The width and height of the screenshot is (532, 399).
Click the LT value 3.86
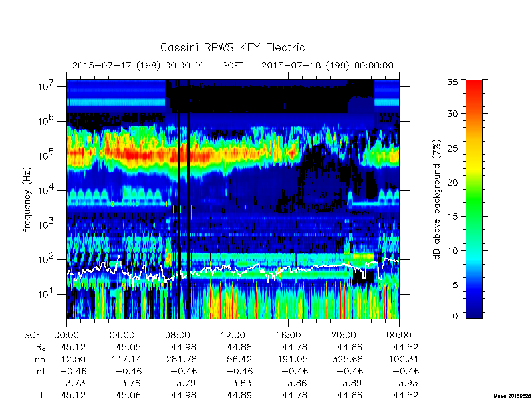click(297, 383)
